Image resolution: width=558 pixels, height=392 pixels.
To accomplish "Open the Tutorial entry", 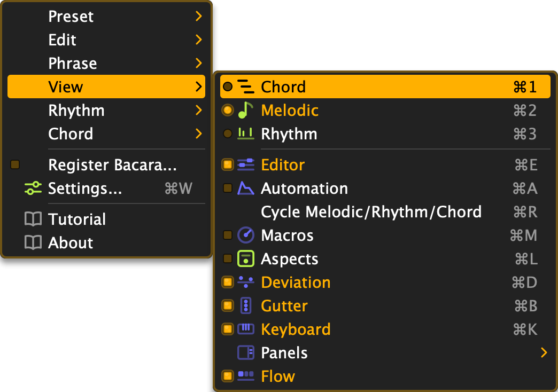I will [106, 219].
